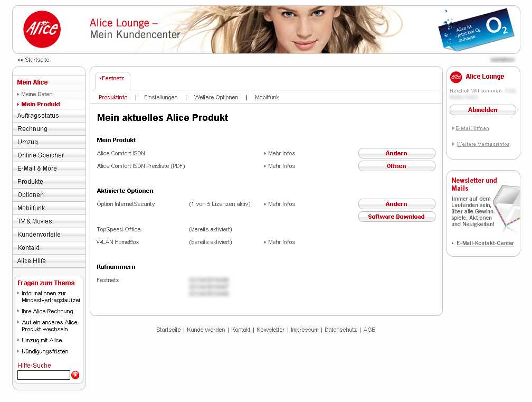This screenshot has height=402, width=532.
Task: Open Rechnung in the left menu
Action: 32,129
